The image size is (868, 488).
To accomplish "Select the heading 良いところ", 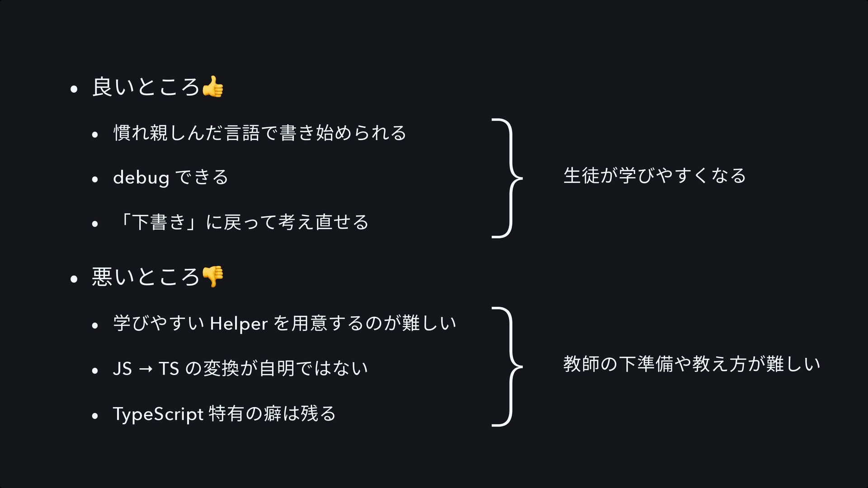I will (146, 87).
